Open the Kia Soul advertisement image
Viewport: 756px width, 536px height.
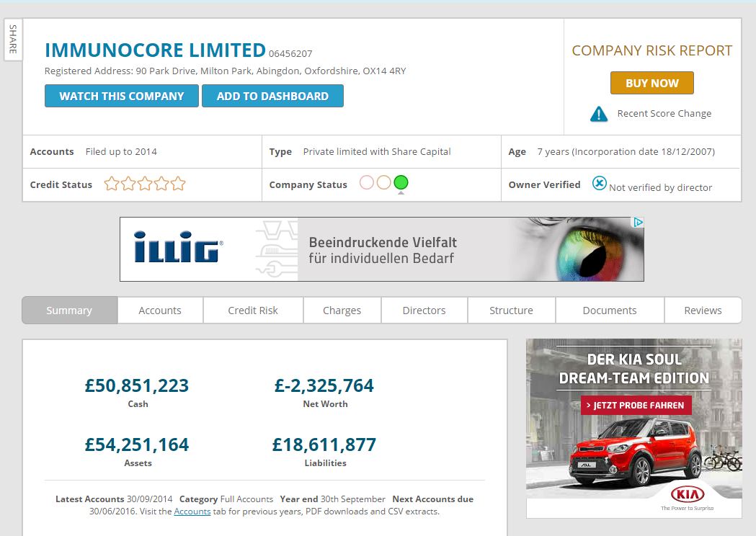click(x=634, y=428)
